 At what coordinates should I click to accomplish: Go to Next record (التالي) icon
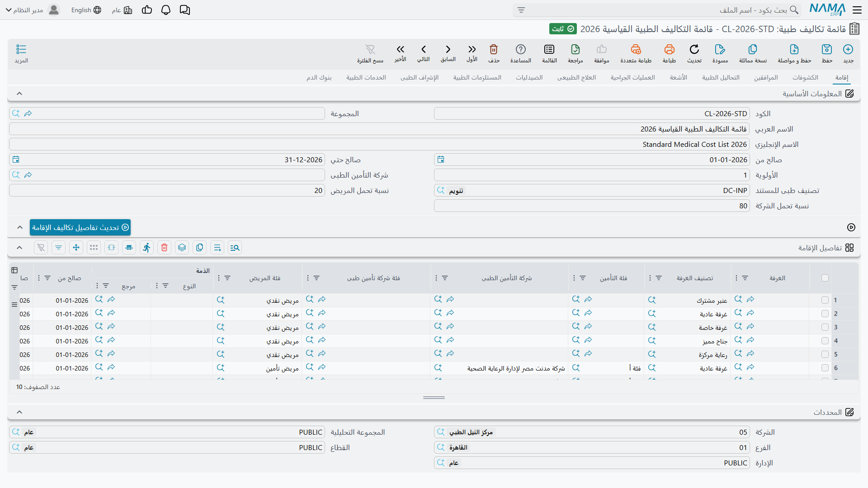tap(424, 50)
